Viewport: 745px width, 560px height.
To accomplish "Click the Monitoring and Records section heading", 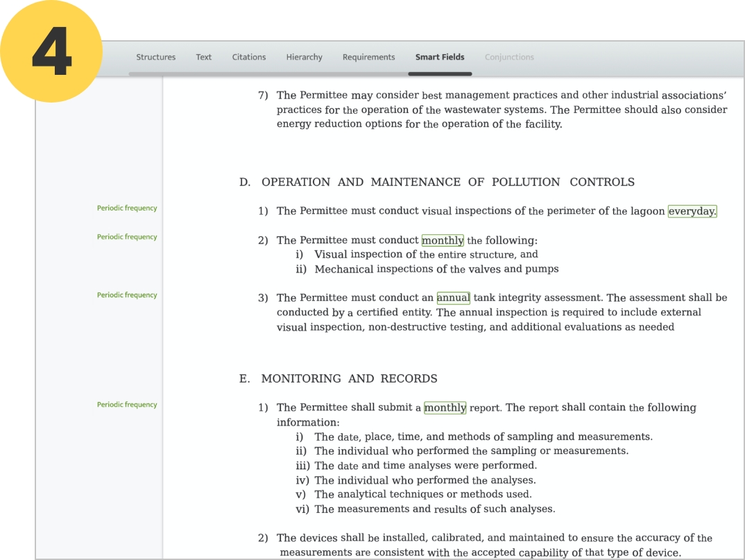I will (339, 379).
